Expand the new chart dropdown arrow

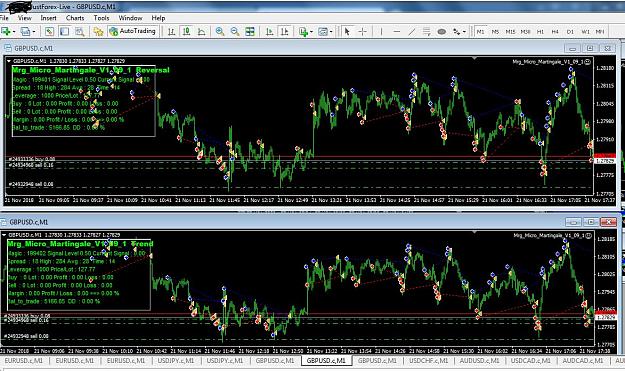[x=14, y=31]
